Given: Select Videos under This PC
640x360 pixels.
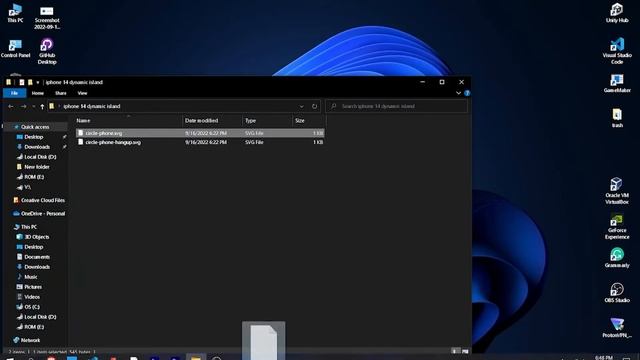Looking at the screenshot, I should (x=32, y=297).
